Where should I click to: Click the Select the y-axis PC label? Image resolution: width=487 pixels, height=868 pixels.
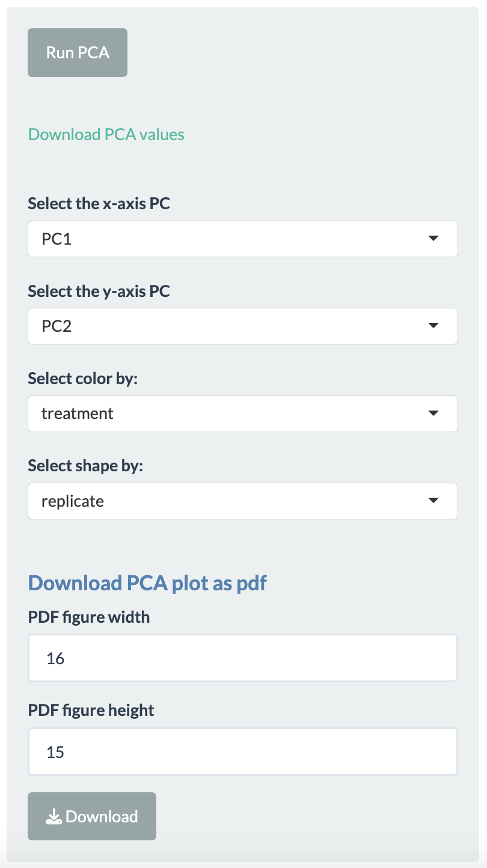pyautogui.click(x=99, y=292)
